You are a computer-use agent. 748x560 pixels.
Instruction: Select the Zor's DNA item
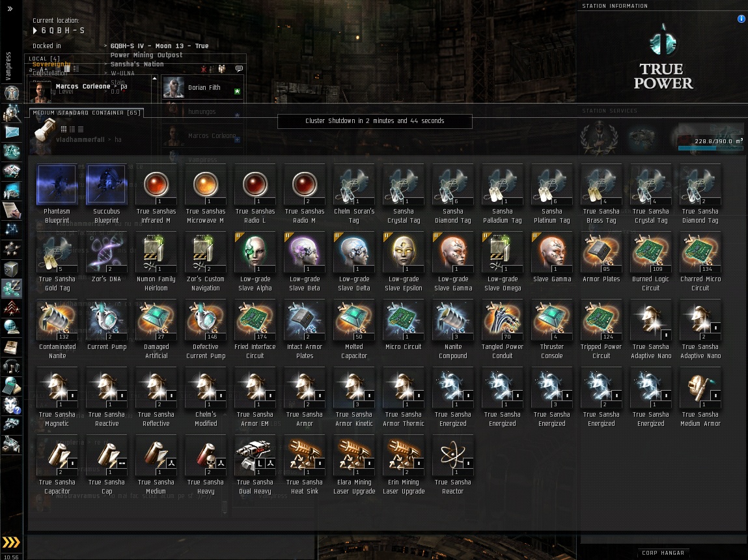click(x=106, y=258)
